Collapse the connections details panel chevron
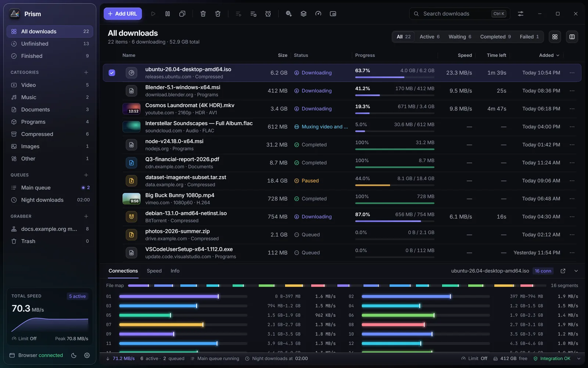 [x=576, y=271]
